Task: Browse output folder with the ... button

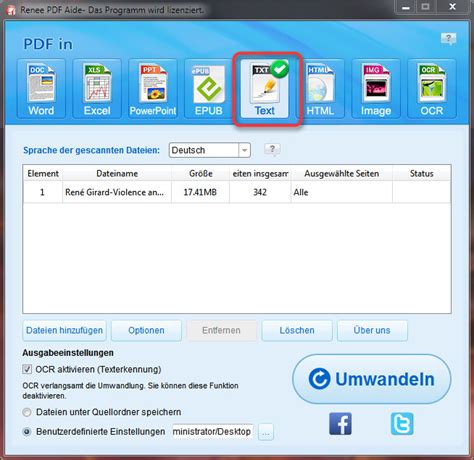Action: tap(266, 432)
